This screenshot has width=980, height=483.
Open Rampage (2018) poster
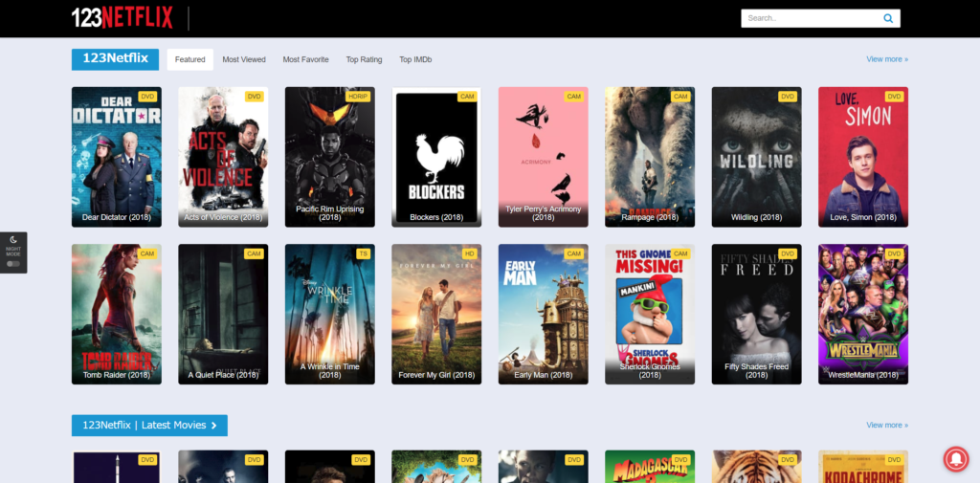pyautogui.click(x=650, y=157)
